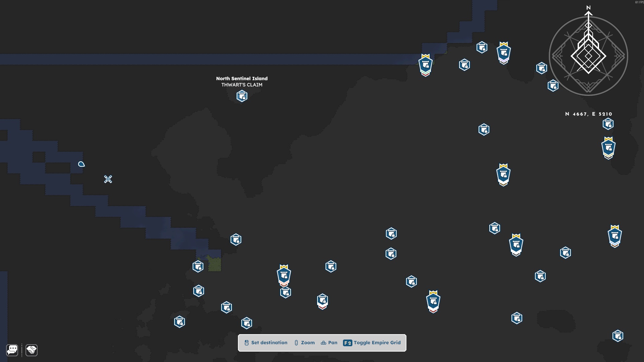Click hex marker touching the compass rim
Image resolution: width=644 pixels, height=362 pixels.
(553, 86)
